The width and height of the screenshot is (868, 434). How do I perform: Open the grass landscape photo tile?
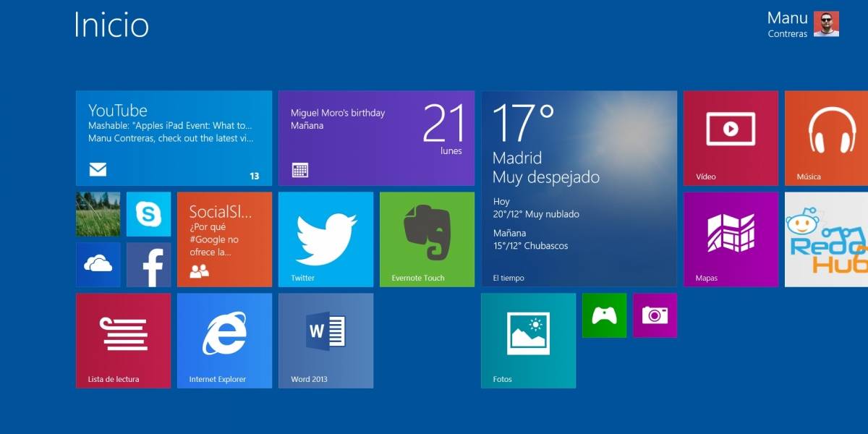tap(98, 214)
